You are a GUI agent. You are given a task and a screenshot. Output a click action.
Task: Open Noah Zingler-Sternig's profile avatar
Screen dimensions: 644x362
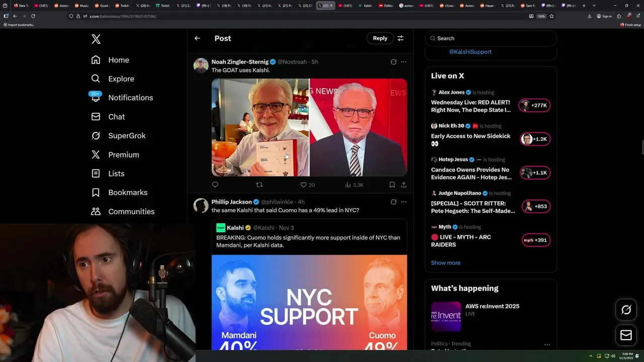[201, 65]
